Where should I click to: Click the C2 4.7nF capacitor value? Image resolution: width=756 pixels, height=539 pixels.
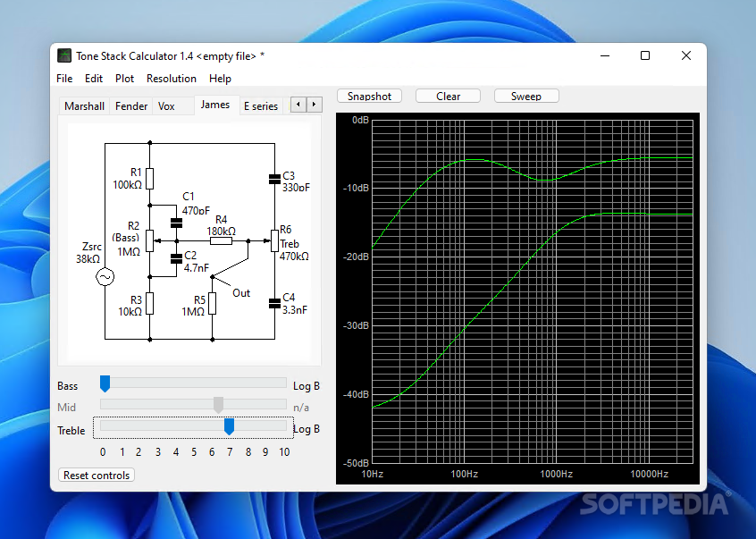pyautogui.click(x=197, y=268)
